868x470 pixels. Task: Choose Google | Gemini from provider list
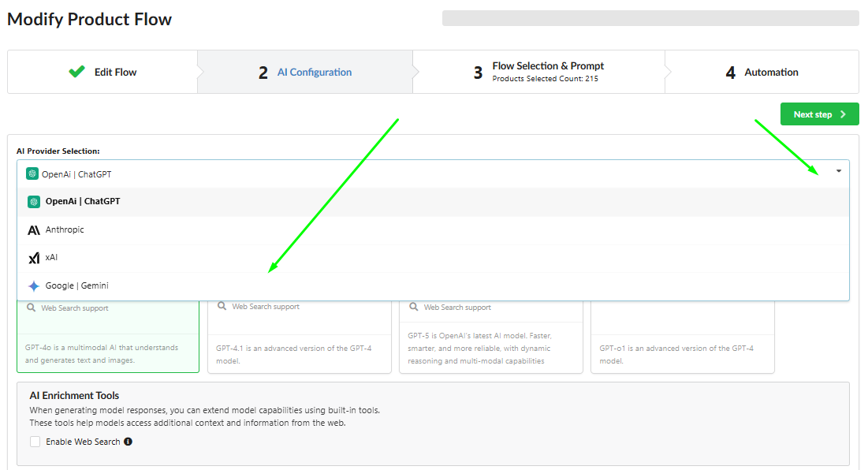tap(433, 285)
